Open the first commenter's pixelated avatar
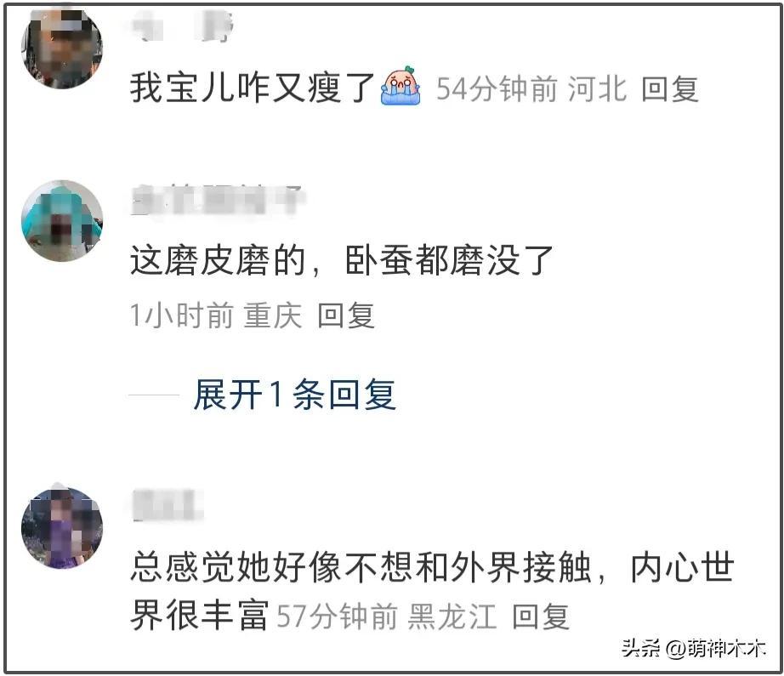The height and width of the screenshot is (676, 784). (62, 48)
